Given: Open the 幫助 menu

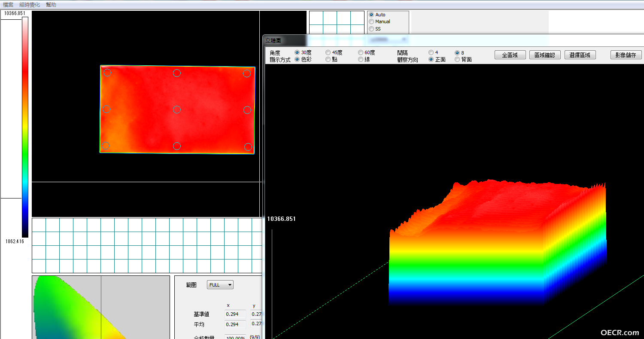Looking at the screenshot, I should click(51, 5).
